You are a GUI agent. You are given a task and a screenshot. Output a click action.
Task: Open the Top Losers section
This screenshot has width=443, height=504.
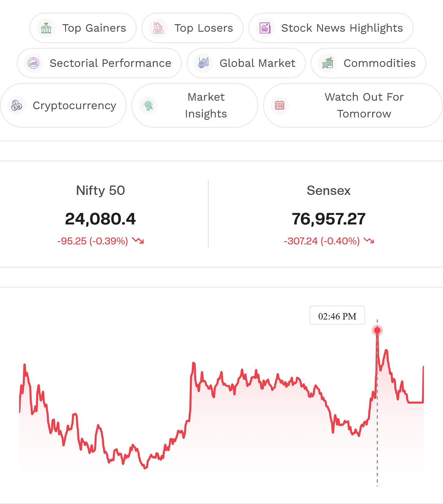click(193, 28)
